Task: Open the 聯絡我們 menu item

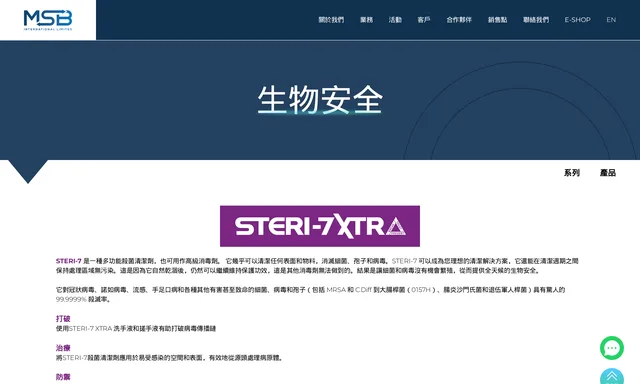Action: point(536,20)
